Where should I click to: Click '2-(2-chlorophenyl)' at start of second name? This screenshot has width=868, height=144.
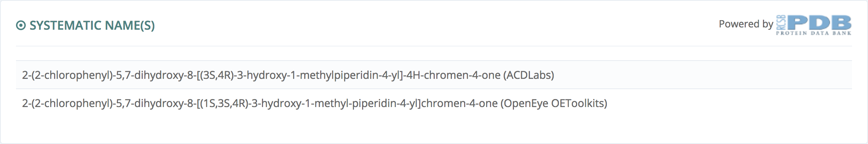click(67, 103)
